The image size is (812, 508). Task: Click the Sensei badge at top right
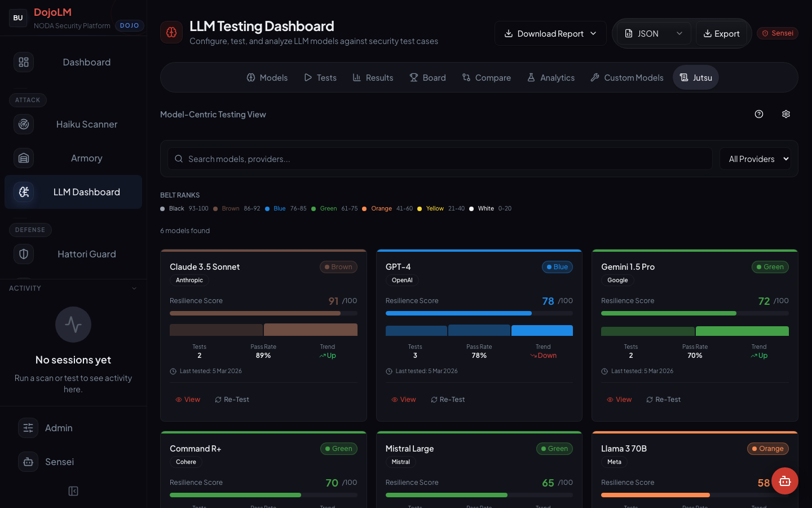pyautogui.click(x=778, y=33)
